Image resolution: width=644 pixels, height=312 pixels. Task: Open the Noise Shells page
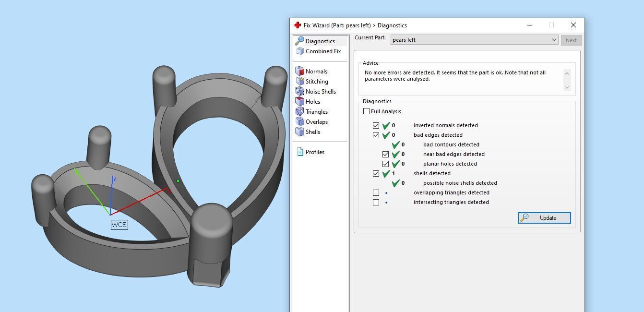[321, 92]
